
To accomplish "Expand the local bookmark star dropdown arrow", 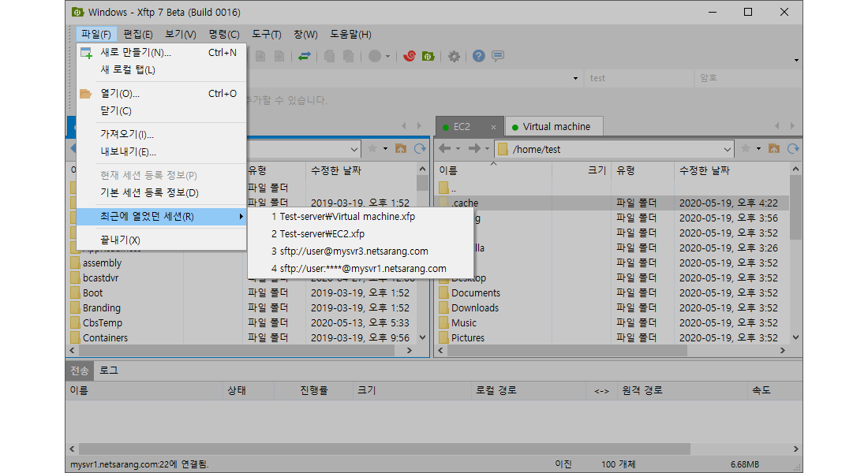I will click(385, 149).
